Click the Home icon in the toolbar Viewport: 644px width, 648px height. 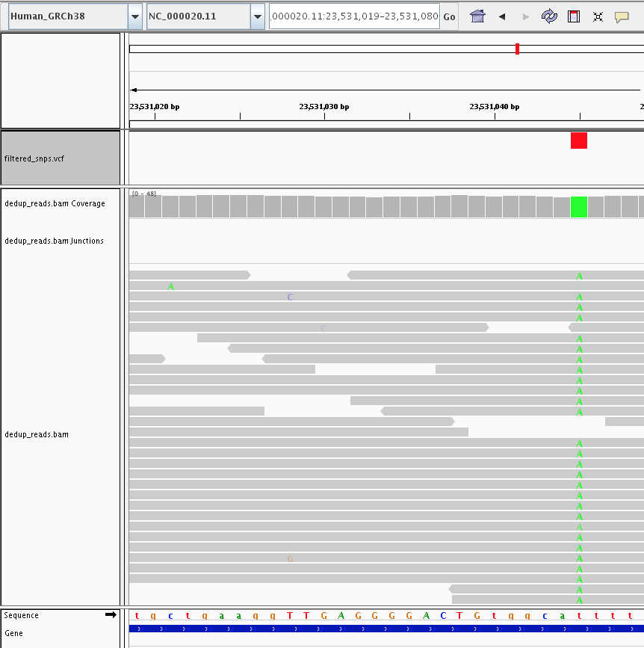pos(478,16)
